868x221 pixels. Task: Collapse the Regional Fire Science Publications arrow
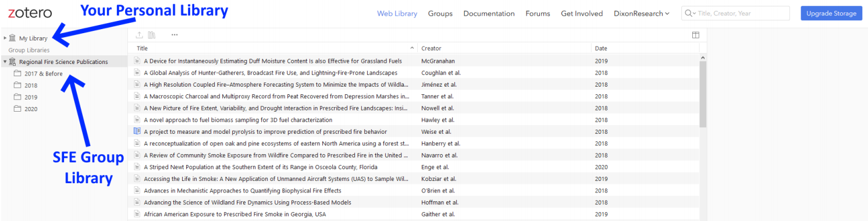[x=5, y=62]
